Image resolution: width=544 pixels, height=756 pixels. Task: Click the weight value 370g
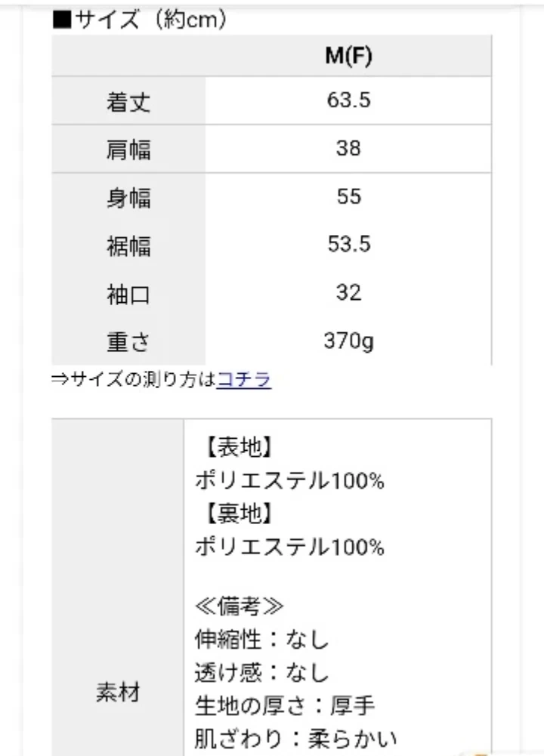point(348,342)
